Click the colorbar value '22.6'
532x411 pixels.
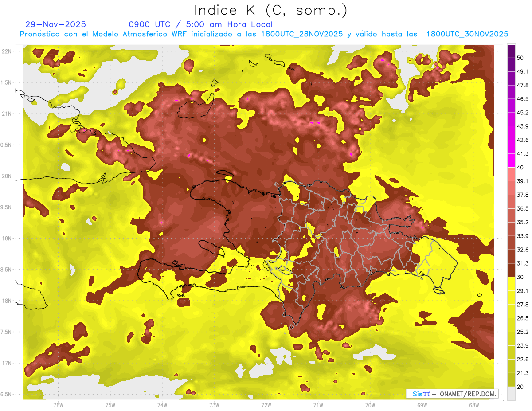point(523,360)
